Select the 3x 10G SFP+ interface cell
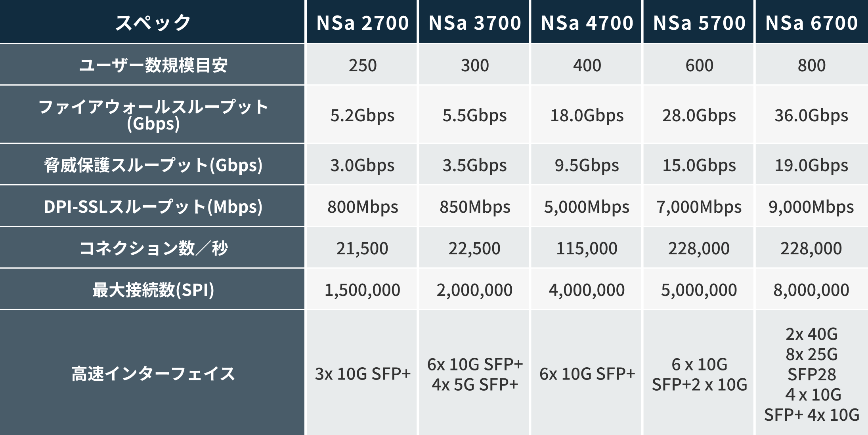868x435 pixels. click(362, 373)
